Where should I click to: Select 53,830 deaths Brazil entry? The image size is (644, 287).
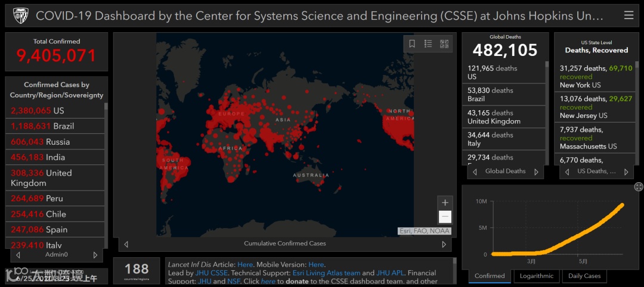point(503,95)
